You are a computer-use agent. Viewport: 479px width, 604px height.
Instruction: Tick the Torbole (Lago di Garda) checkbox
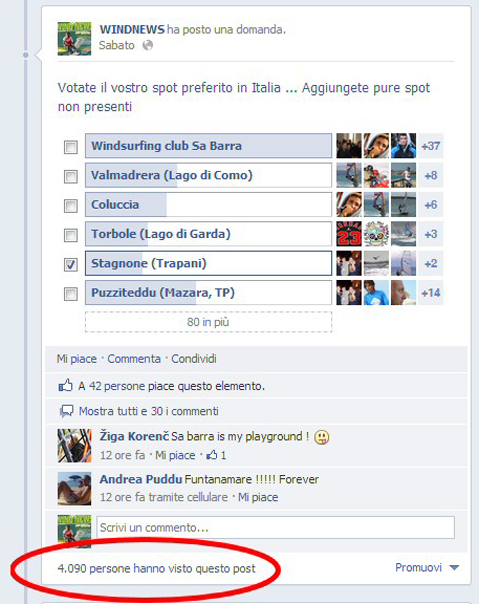coord(71,235)
